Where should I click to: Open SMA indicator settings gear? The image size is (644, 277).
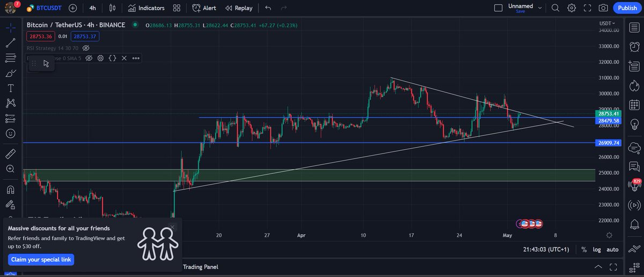(x=100, y=58)
